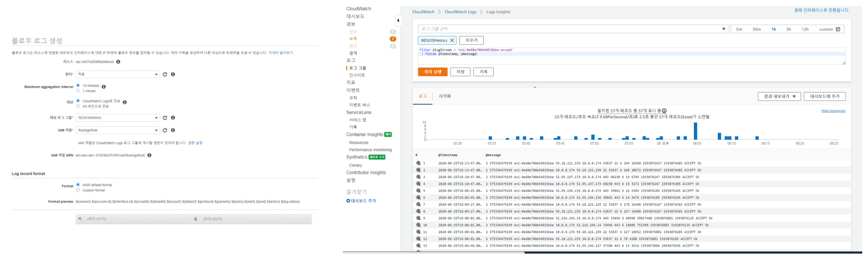The width and height of the screenshot is (868, 259).
Task: Open the 대상 로그 그룹 RDSOSMetrics dropdown
Action: (x=117, y=118)
